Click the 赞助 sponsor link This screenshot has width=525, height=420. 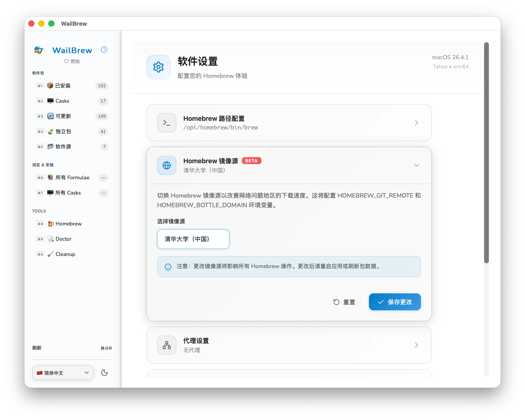click(x=72, y=61)
